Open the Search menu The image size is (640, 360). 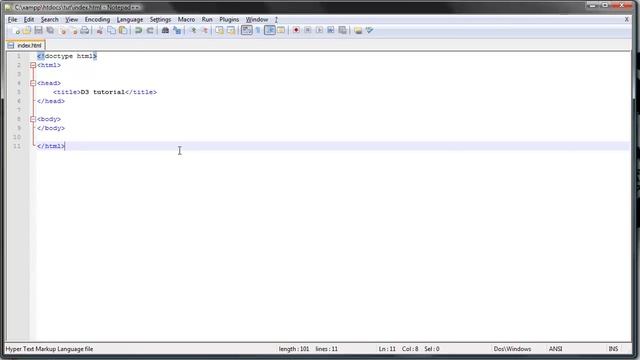[x=49, y=20]
